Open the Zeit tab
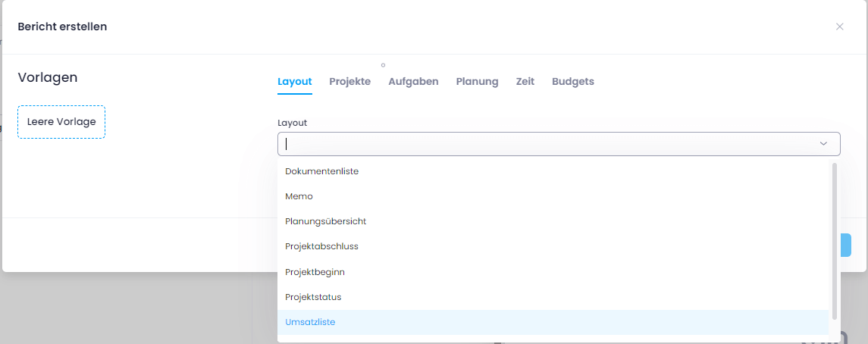 coord(525,82)
